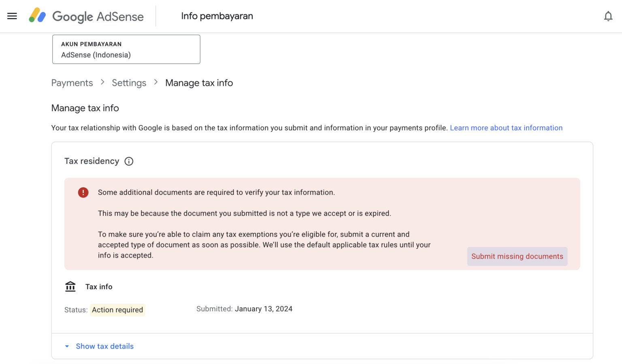
Task: Open Learn more about tax information
Action: [506, 128]
